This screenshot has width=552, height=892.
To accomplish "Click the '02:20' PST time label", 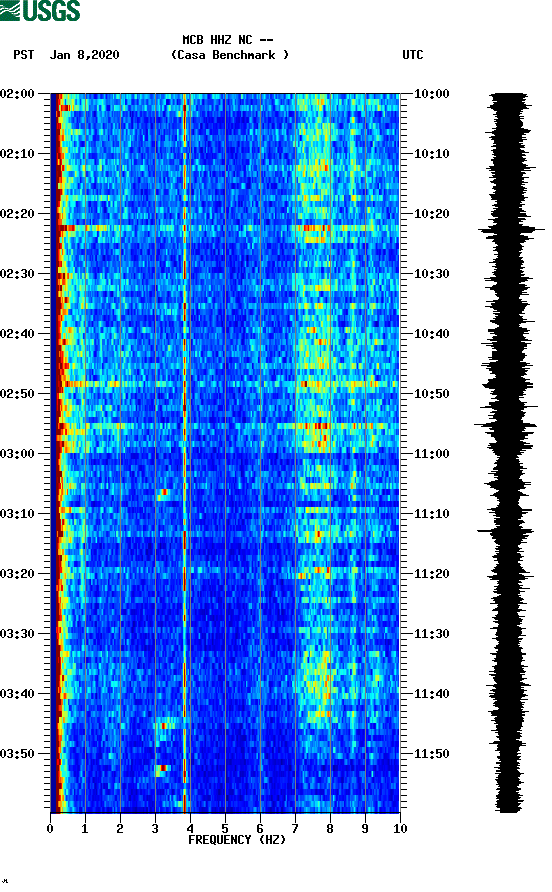I will tap(18, 213).
